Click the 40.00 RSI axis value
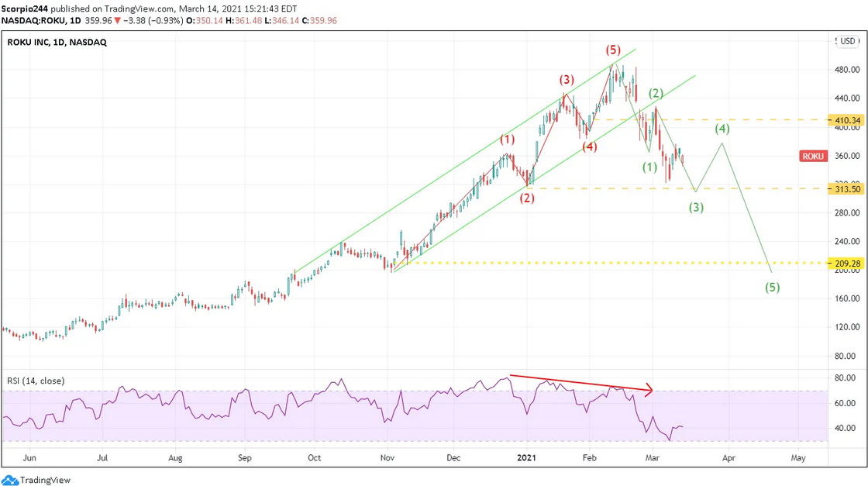This screenshot has width=868, height=486. click(846, 428)
